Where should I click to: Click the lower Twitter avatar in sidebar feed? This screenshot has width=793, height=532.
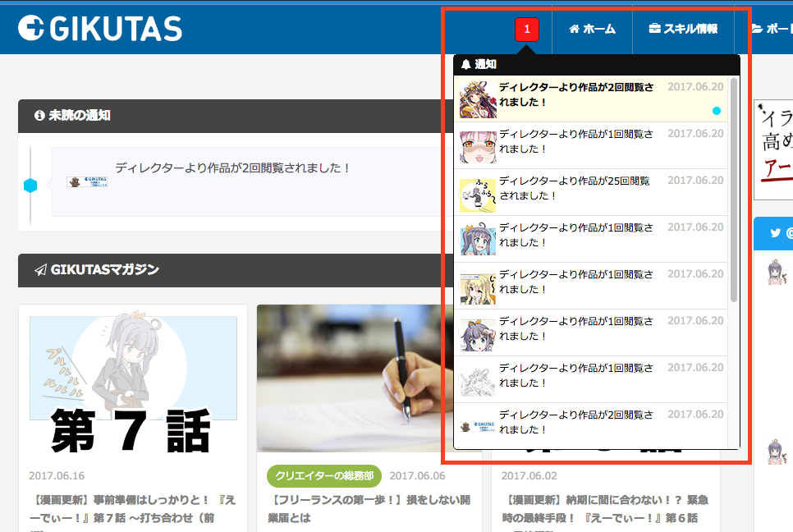(x=777, y=452)
